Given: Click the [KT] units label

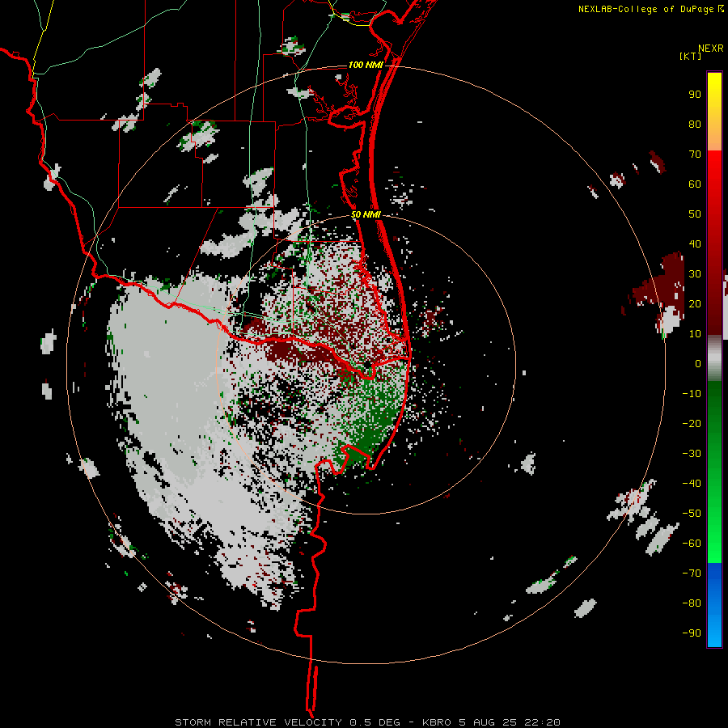Looking at the screenshot, I should click(x=691, y=56).
